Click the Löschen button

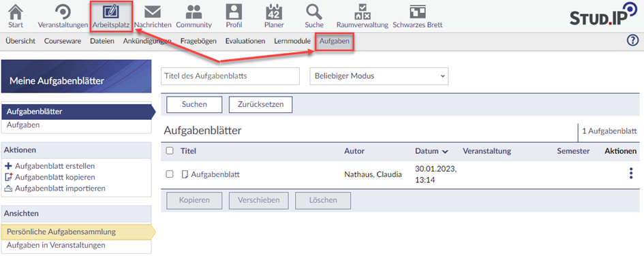tap(323, 201)
